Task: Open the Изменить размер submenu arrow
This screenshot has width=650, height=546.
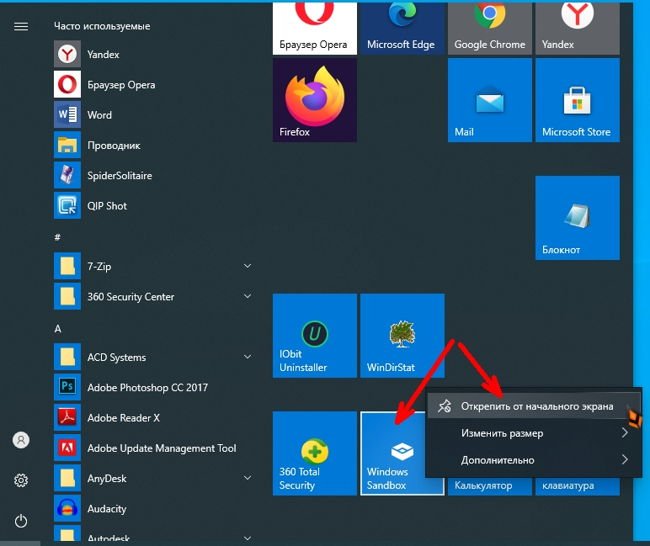Action: click(x=625, y=433)
